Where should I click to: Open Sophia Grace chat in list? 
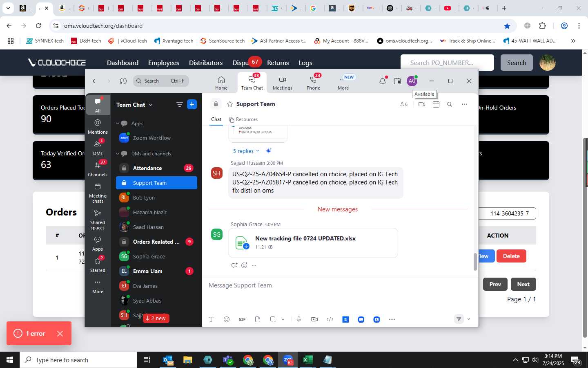tap(156, 256)
